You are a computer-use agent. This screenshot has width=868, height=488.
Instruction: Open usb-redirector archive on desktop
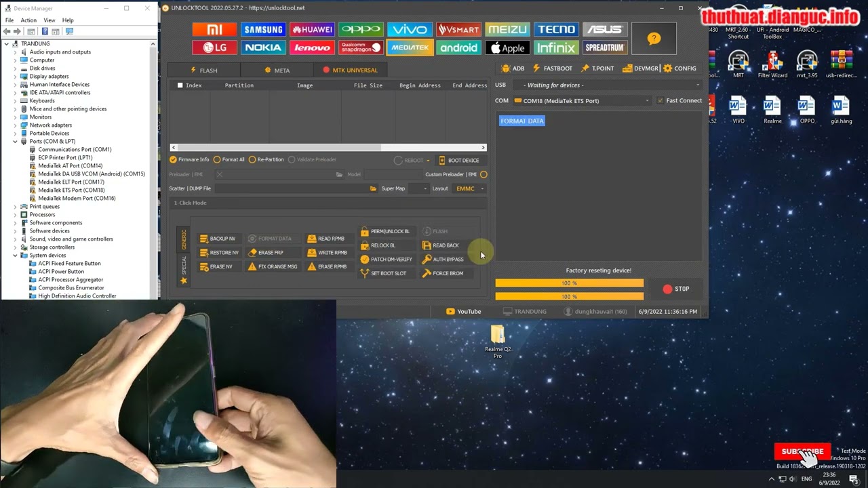(x=842, y=65)
